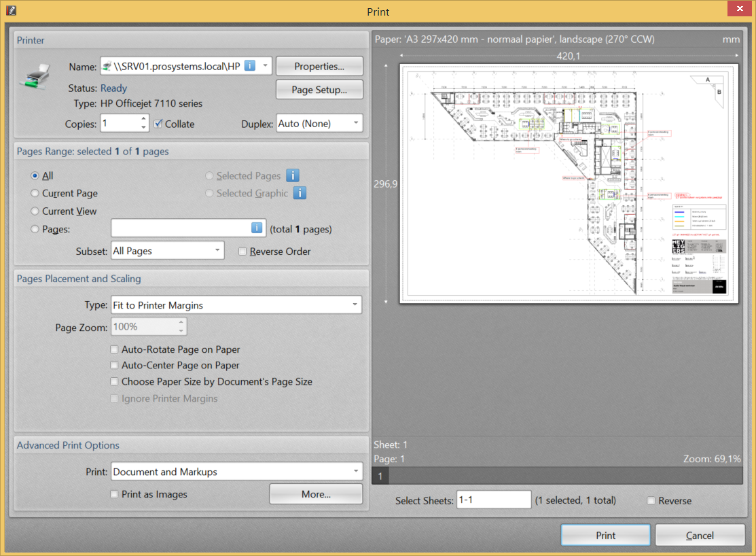
Task: Open printer Properties dialog
Action: pyautogui.click(x=319, y=66)
